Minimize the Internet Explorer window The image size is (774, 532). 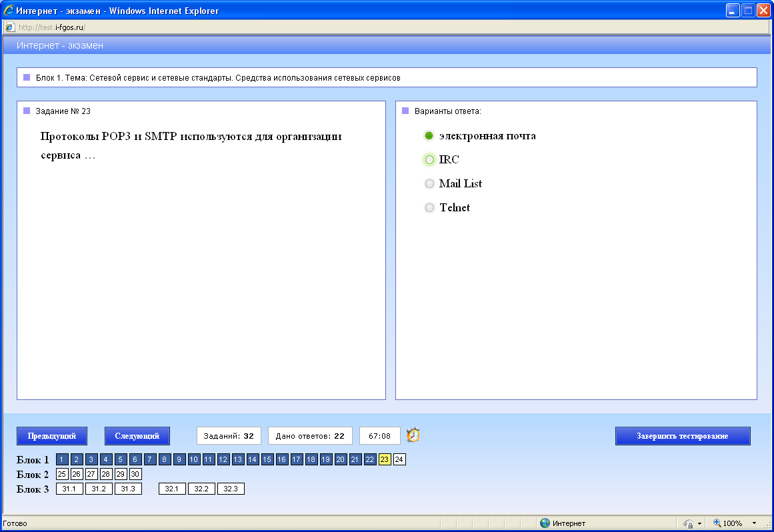(x=733, y=11)
